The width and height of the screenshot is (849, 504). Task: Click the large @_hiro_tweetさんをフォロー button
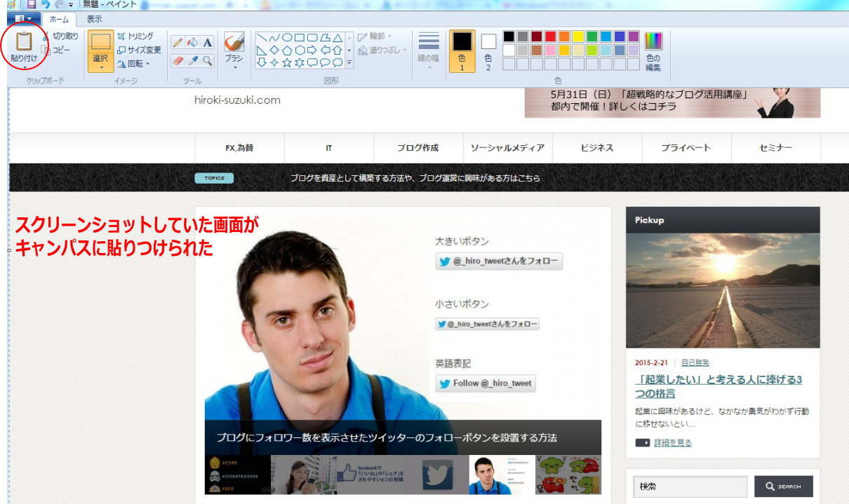pyautogui.click(x=499, y=261)
